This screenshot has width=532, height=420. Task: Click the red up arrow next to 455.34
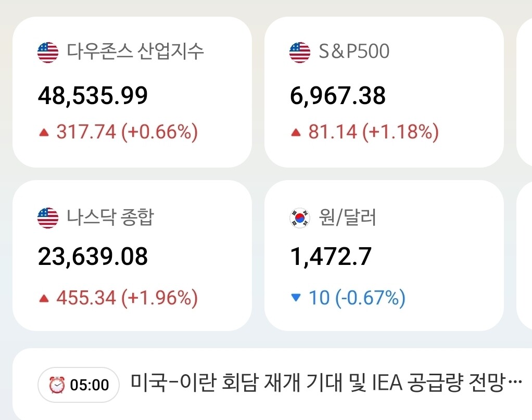[x=44, y=299]
